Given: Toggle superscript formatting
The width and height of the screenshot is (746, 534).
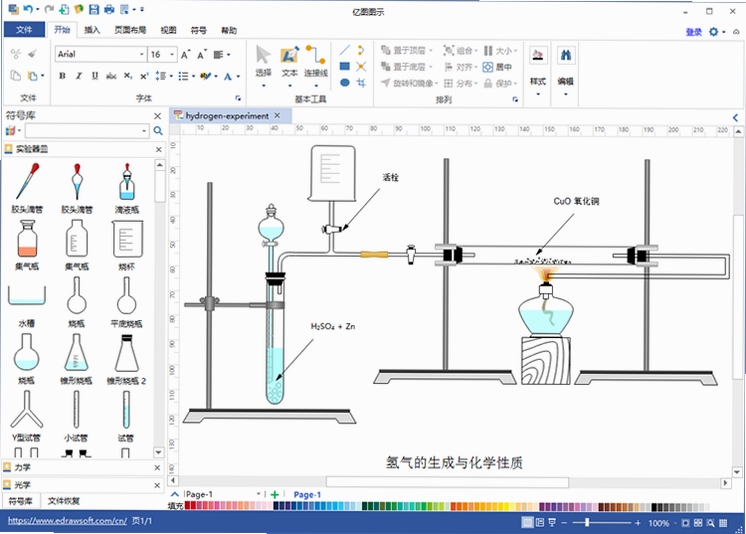Looking at the screenshot, I should 144,76.
